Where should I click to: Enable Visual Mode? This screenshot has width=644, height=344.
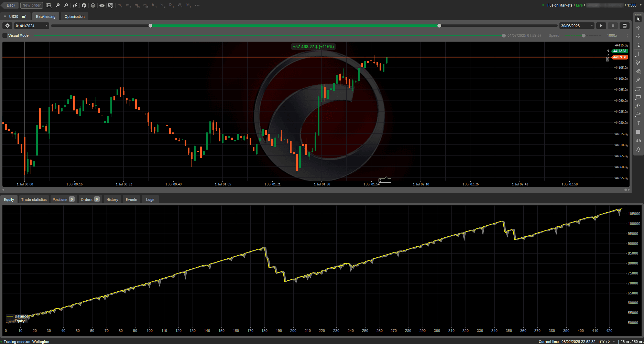click(4, 35)
